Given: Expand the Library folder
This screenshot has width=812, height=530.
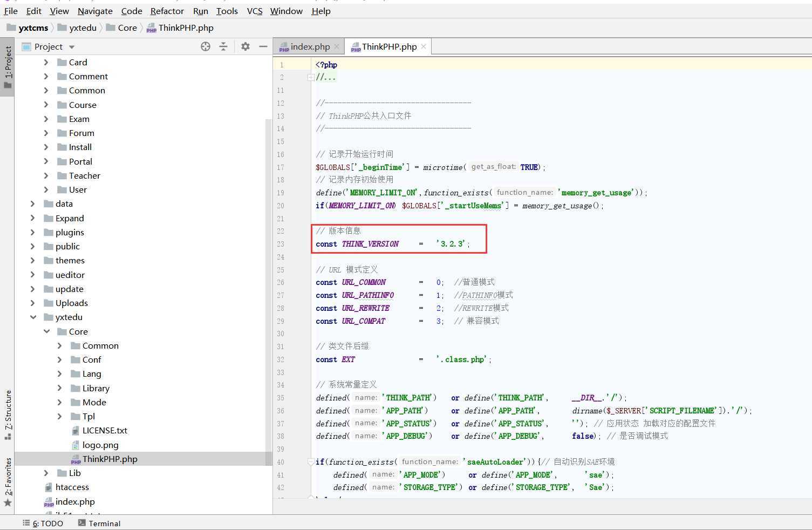Looking at the screenshot, I should click(x=60, y=388).
